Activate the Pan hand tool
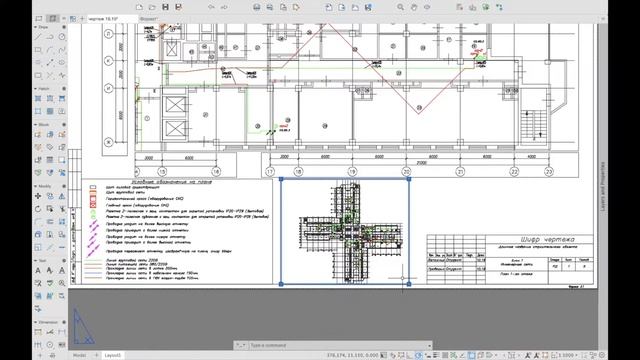Image resolution: width=640 pixels, height=360 pixels. (414, 7)
